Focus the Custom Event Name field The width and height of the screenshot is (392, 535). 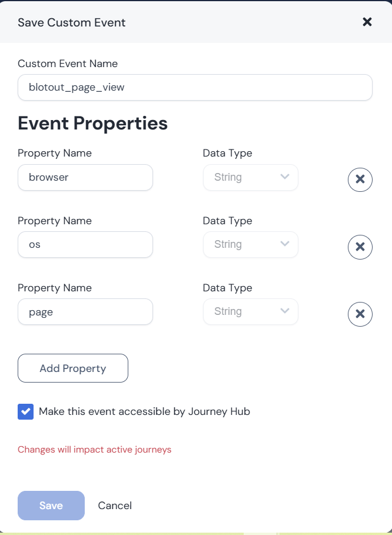pos(195,88)
